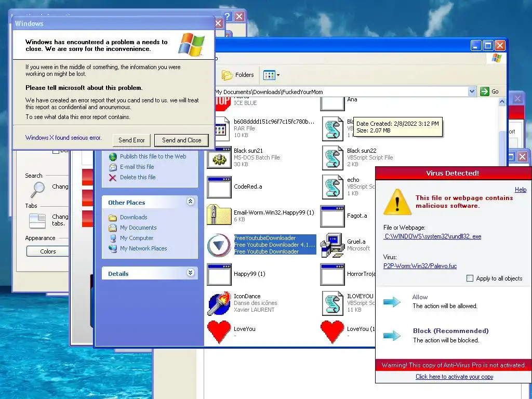Open the Black sun22 VBScript file icon
This screenshot has width=532, height=399.
332,157
